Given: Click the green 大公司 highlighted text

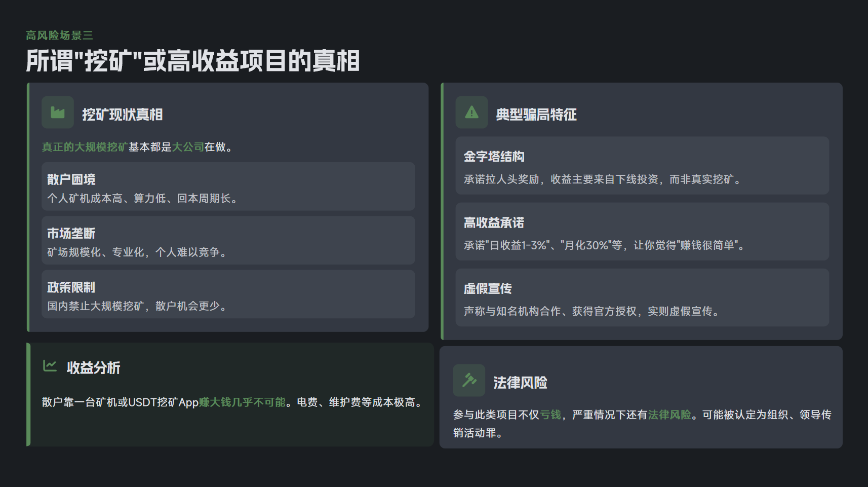Looking at the screenshot, I should [x=188, y=147].
